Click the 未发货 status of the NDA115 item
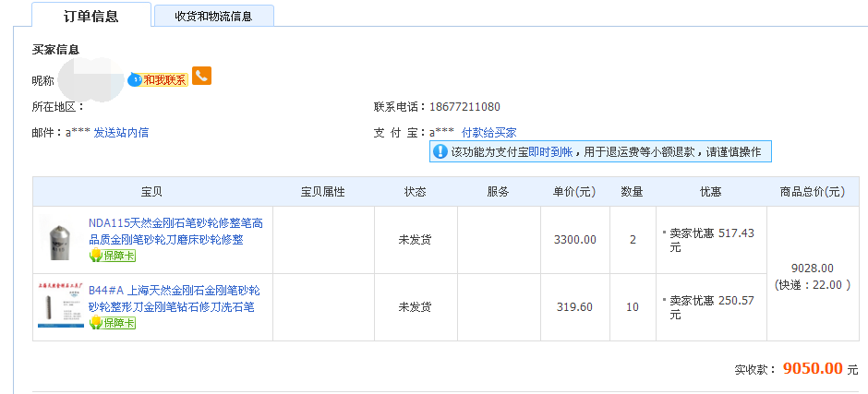This screenshot has width=868, height=394. 415,240
